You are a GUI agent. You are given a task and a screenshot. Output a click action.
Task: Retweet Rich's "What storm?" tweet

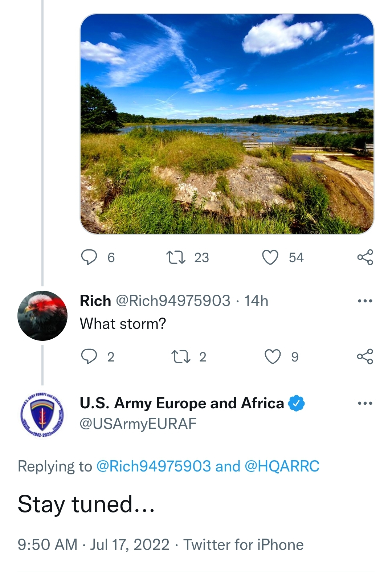(181, 356)
